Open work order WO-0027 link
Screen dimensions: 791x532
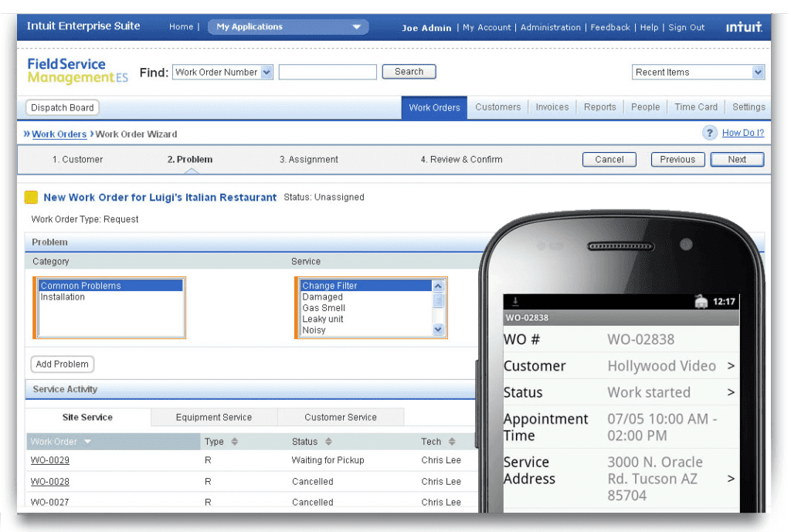pos(50,502)
